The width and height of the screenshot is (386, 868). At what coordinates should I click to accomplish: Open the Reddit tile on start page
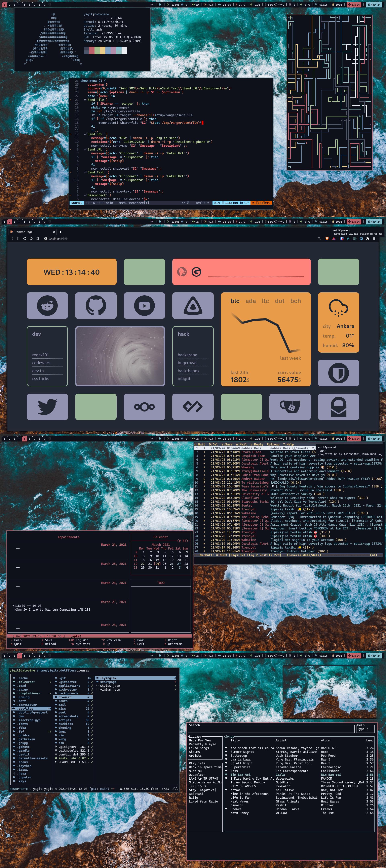47,305
